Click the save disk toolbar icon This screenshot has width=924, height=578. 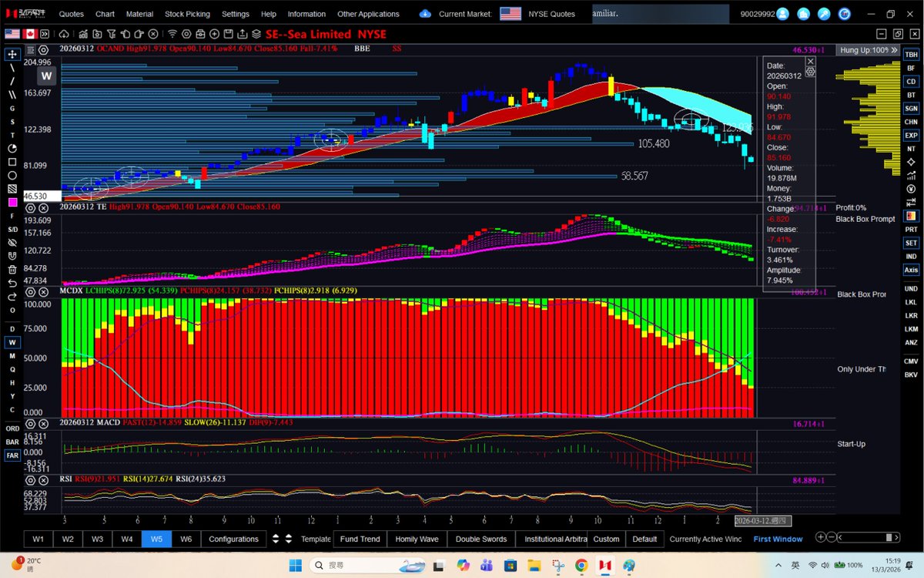click(227, 34)
